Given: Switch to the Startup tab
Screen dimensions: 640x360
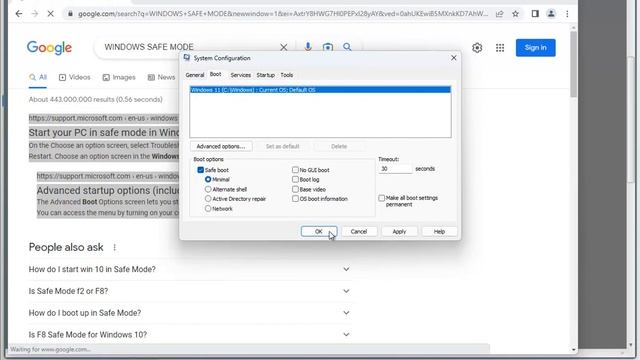Looking at the screenshot, I should pos(265,75).
